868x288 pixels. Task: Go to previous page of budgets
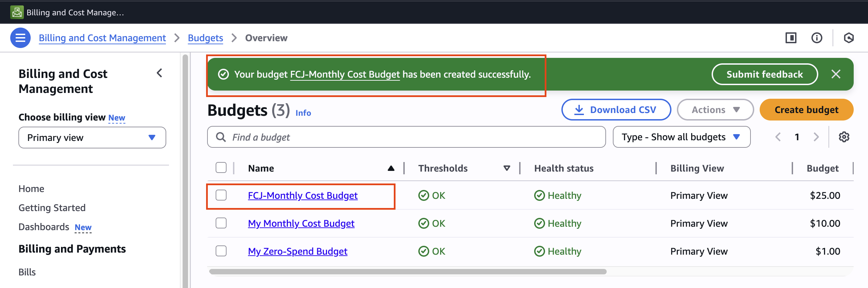[x=778, y=137]
